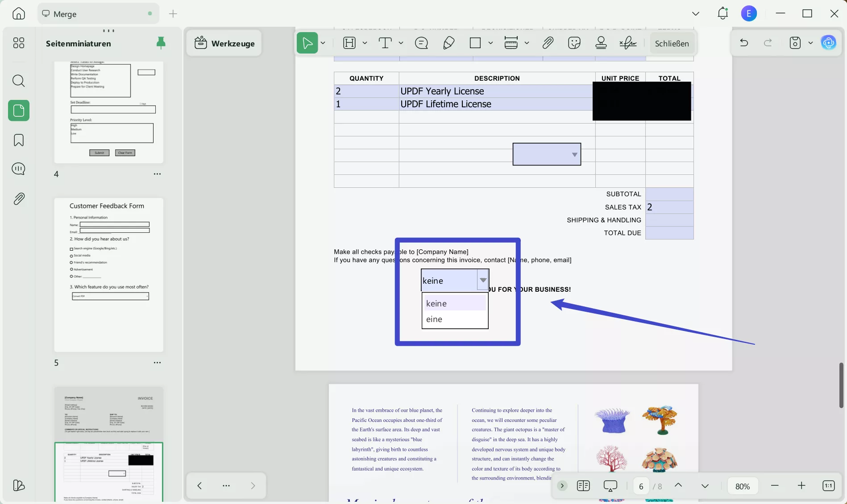Click the Werkzeuge button
847x504 pixels.
[224, 43]
